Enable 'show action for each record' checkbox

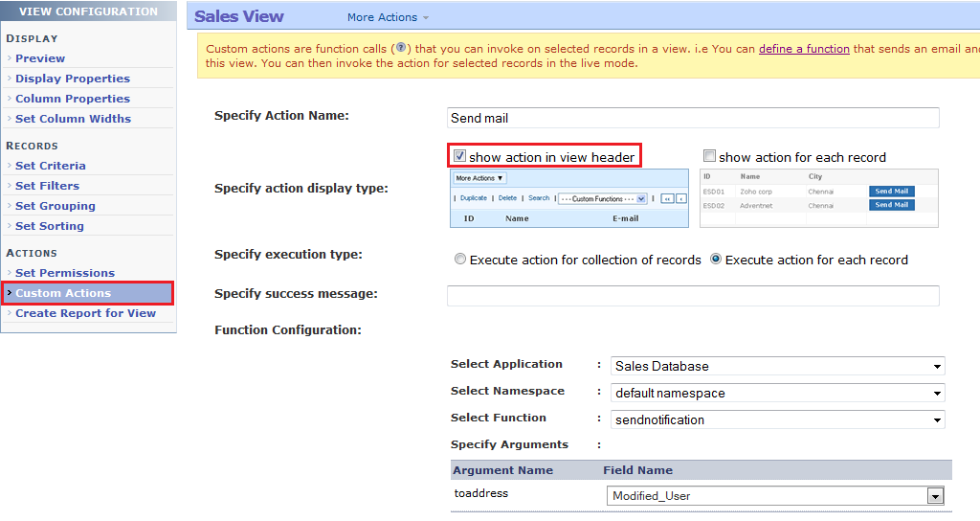click(x=709, y=156)
